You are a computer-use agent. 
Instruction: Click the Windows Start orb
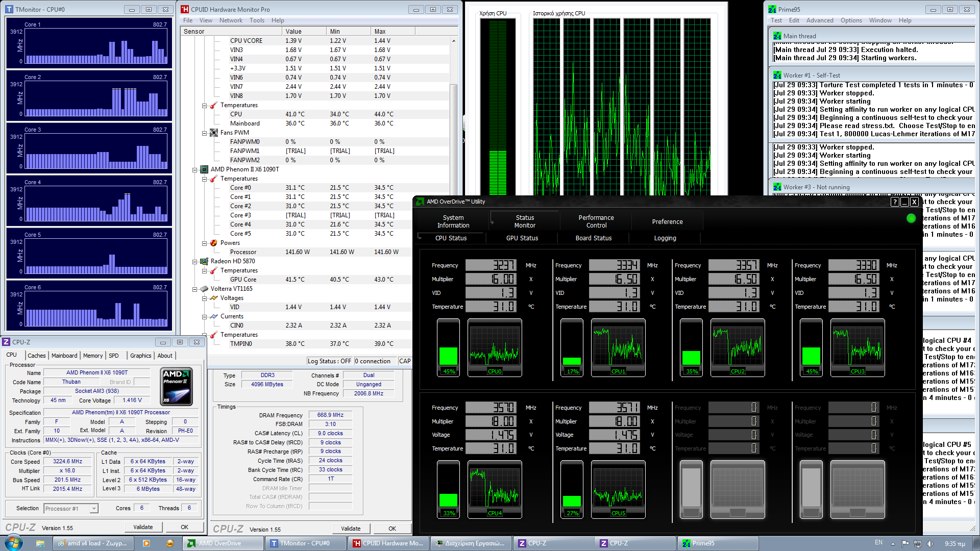click(14, 543)
